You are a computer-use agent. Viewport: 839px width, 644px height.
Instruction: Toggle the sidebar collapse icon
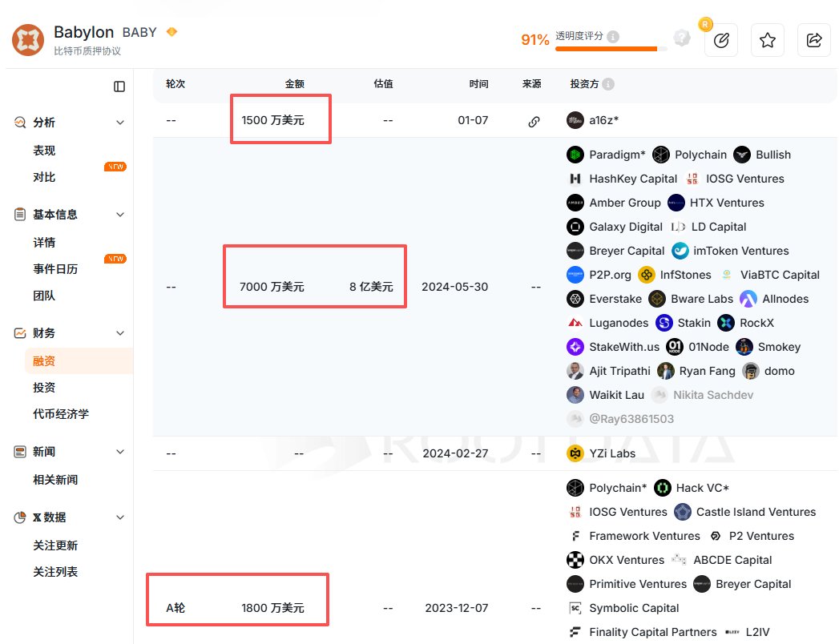119,87
